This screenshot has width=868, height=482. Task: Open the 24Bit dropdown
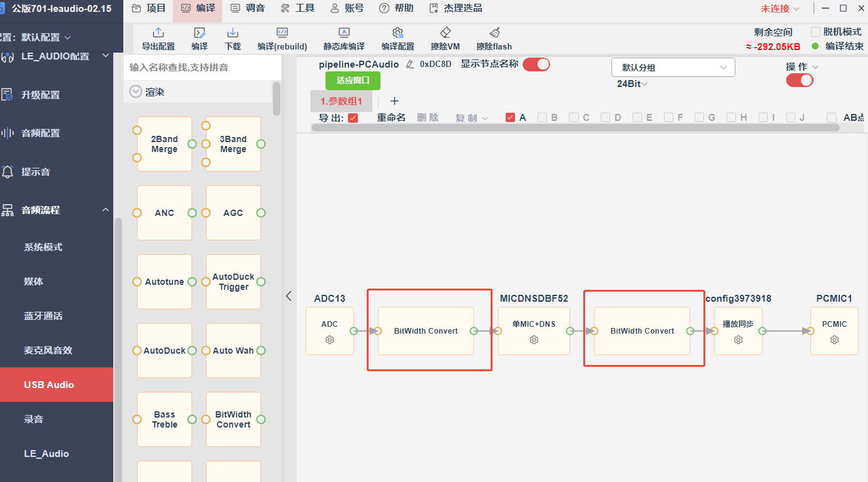(x=632, y=84)
